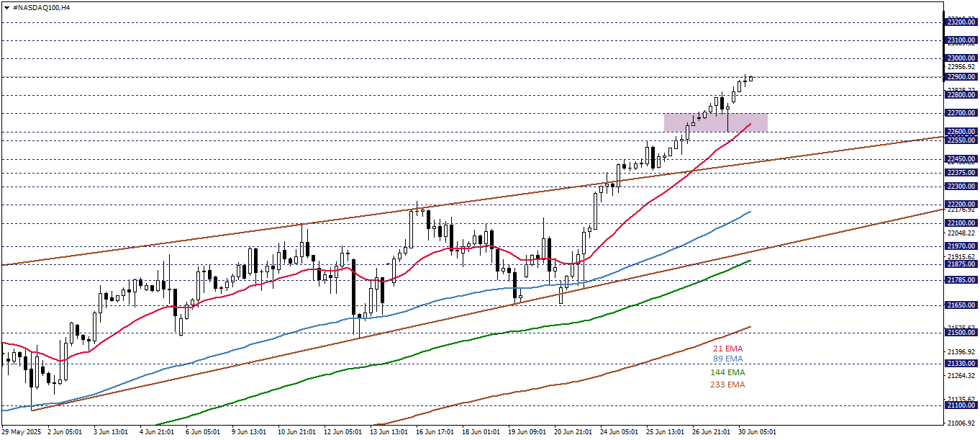Viewport: 980px width, 440px height.
Task: Select the 23100.00 price level label
Action: [x=961, y=40]
